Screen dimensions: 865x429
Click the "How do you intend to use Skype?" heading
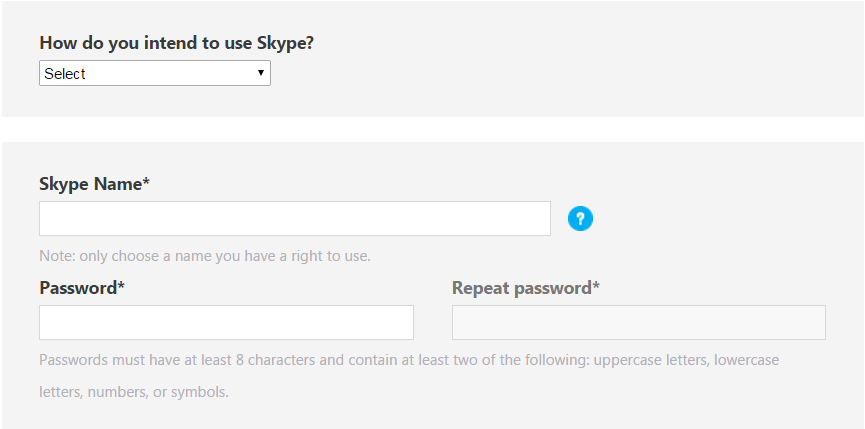tap(184, 43)
